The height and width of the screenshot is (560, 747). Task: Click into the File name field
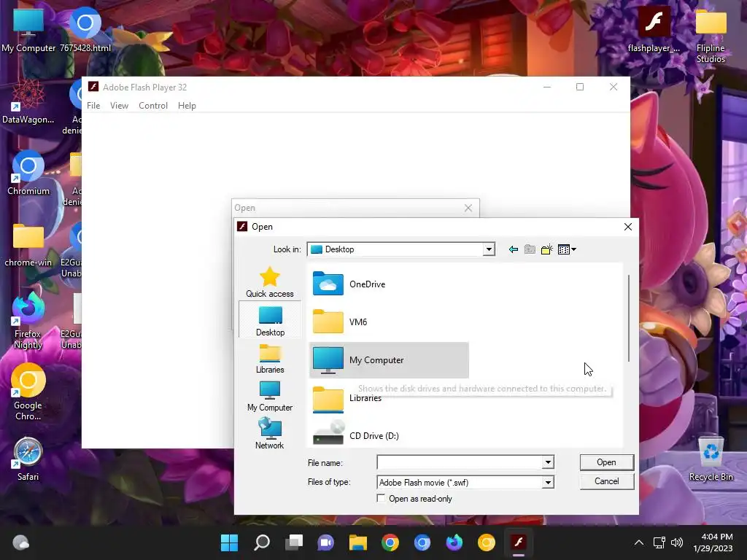pos(460,462)
